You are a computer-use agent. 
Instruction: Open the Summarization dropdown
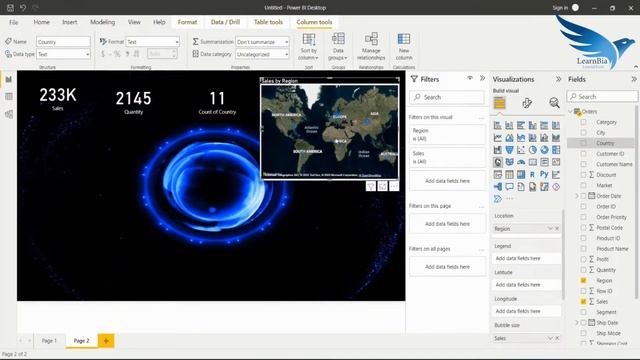pyautogui.click(x=262, y=42)
